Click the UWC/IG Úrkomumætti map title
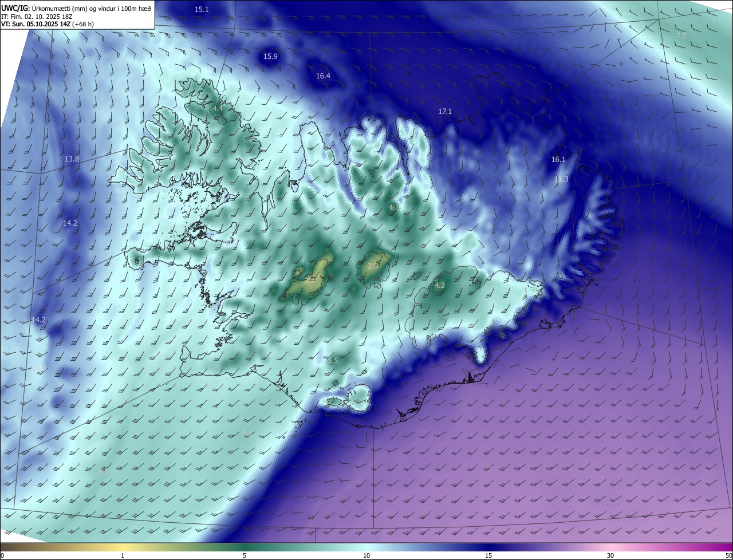 pos(76,8)
